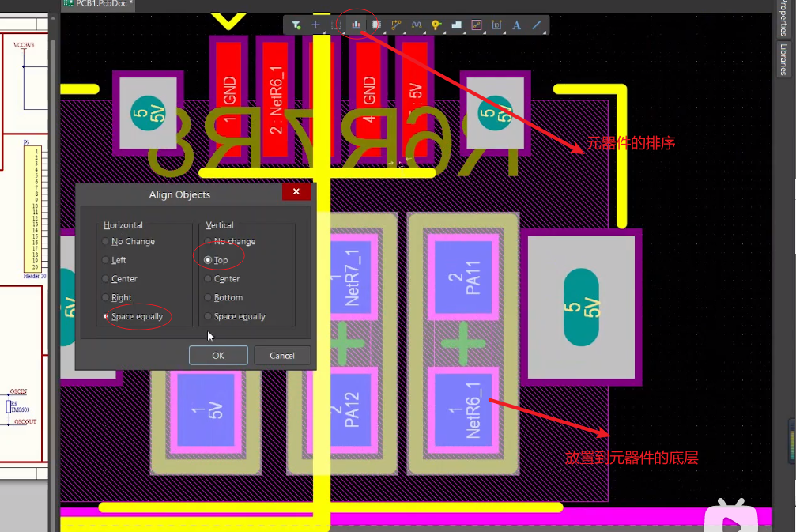The image size is (796, 532).
Task: Select the move objects cross tool
Action: pyautogui.click(x=315, y=25)
